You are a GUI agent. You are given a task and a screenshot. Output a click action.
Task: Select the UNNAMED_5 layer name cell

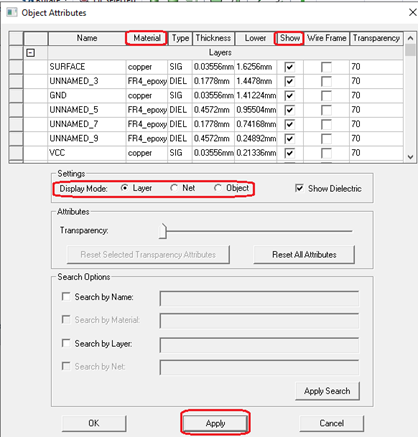pos(87,110)
